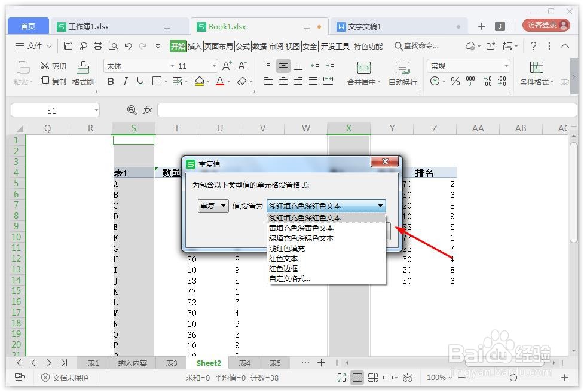Switch to the 数据 ribbon tab
Screen dimensions: 584x392
coord(259,45)
